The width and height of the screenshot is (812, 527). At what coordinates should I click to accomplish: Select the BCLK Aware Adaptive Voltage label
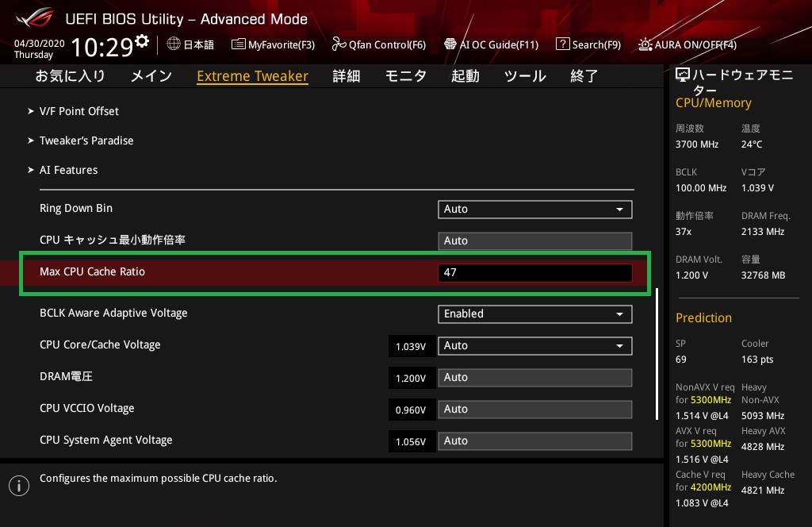point(113,313)
